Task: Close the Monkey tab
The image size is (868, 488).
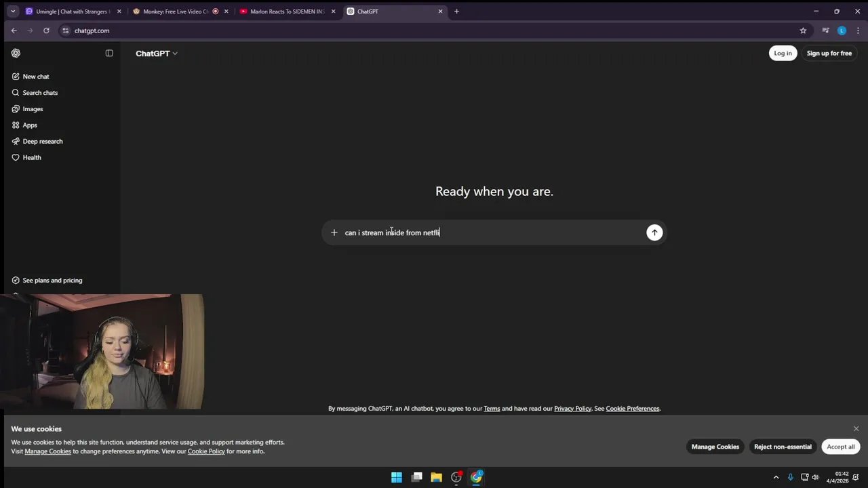Action: coord(226,12)
